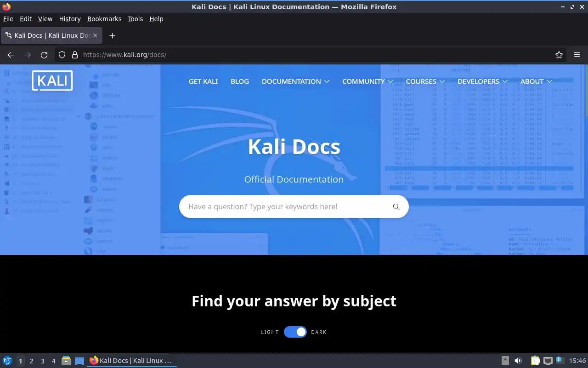
Task: Open the Bookmarks menu
Action: [104, 19]
